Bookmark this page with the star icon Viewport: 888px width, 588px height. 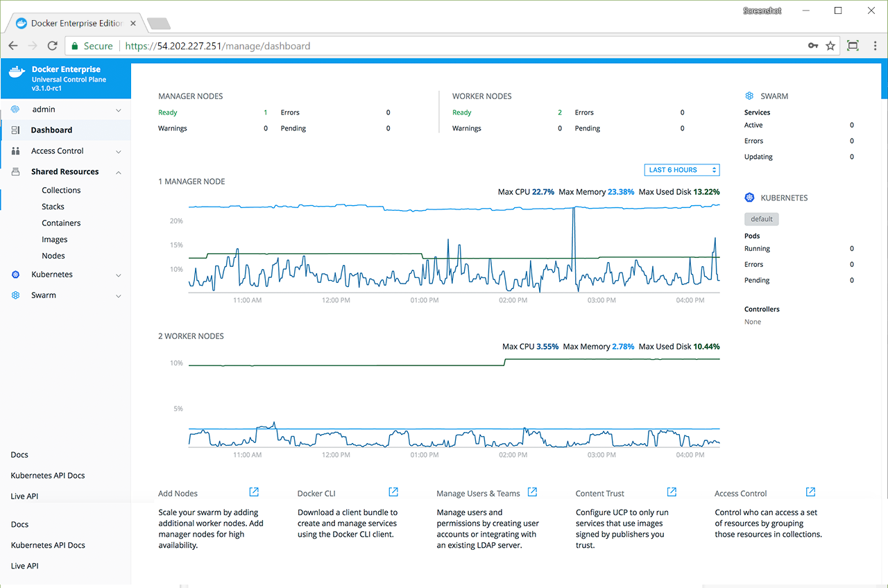(830, 46)
